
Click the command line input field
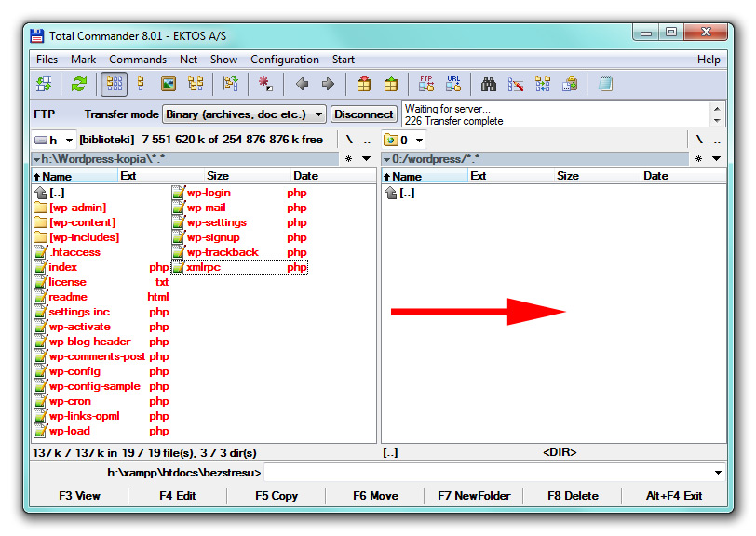point(493,473)
